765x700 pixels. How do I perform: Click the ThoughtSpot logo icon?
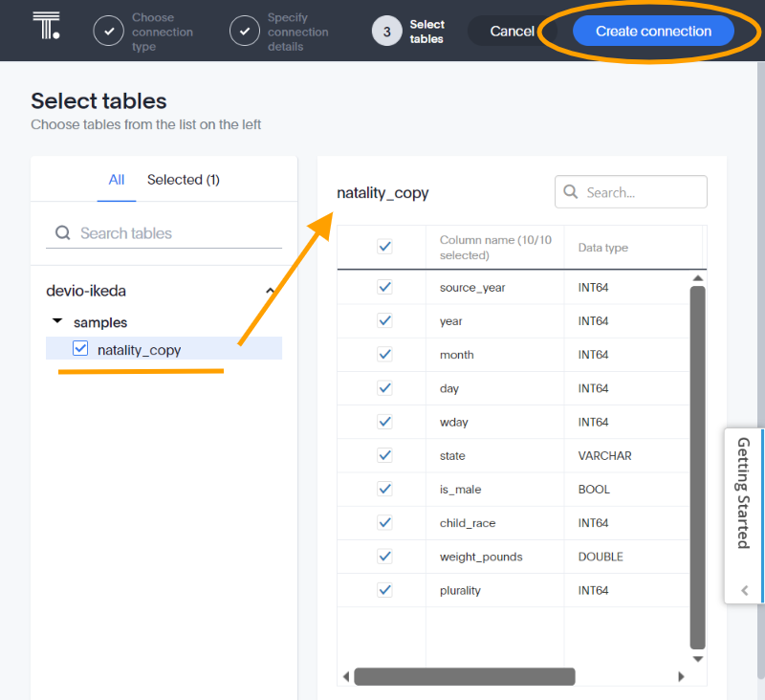pos(46,26)
